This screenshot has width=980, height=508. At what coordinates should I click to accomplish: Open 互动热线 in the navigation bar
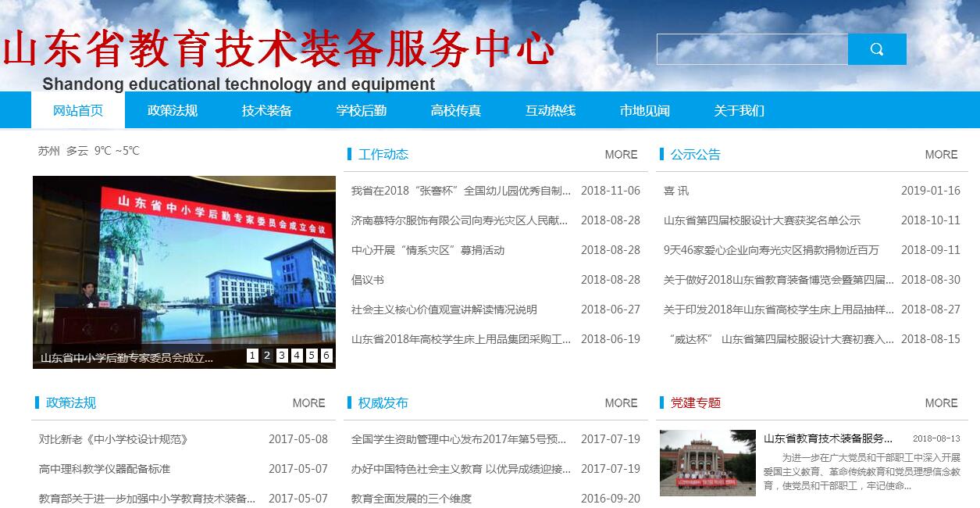(x=551, y=110)
